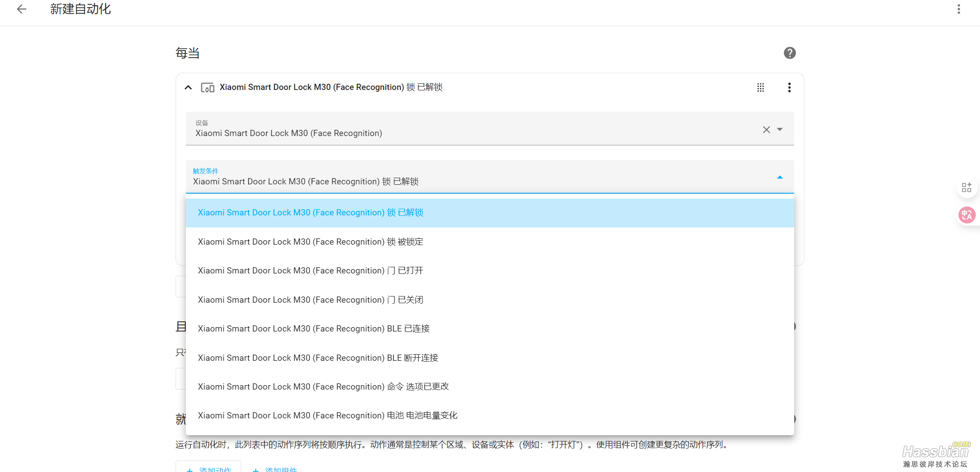Viewport: 980px width, 472px height.
Task: Click the pink translate floating icon
Action: click(x=967, y=215)
